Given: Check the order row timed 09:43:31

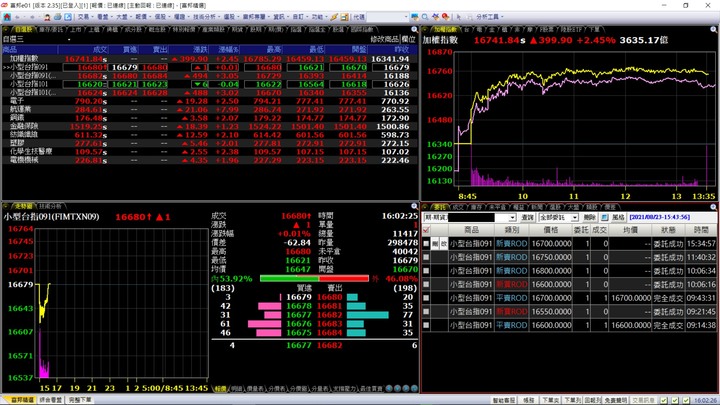Looking at the screenshot, I should pos(426,298).
